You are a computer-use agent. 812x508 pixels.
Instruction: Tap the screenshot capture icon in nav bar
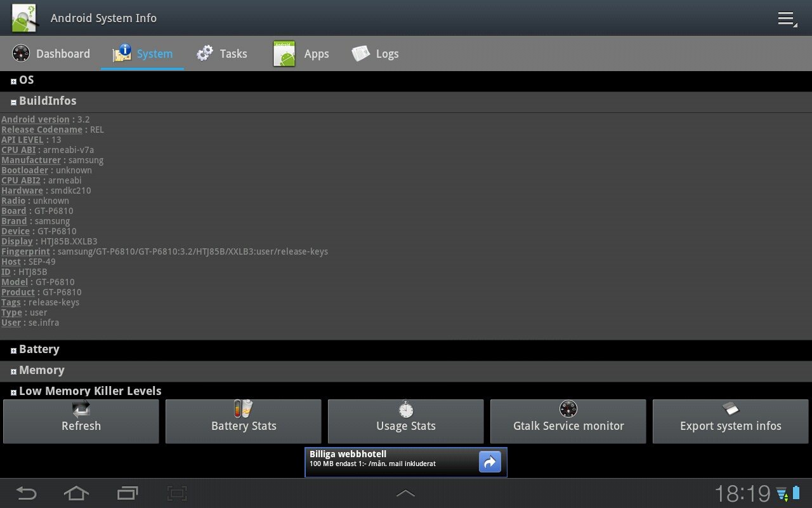pos(177,493)
